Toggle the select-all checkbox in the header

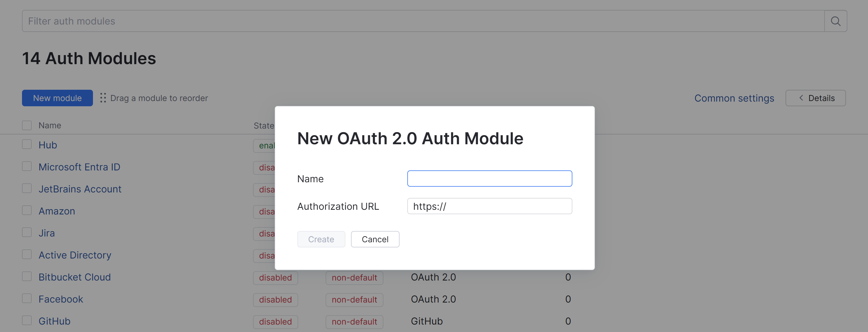click(x=27, y=126)
